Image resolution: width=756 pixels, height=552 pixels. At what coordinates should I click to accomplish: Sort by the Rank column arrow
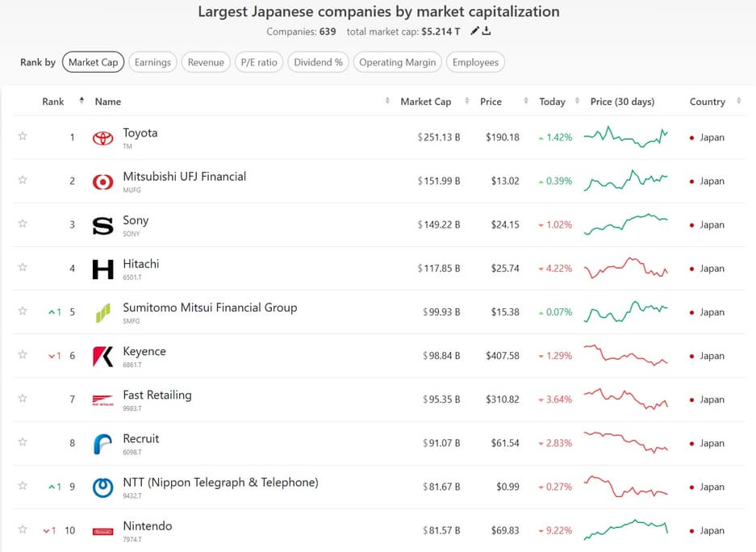tap(81, 102)
